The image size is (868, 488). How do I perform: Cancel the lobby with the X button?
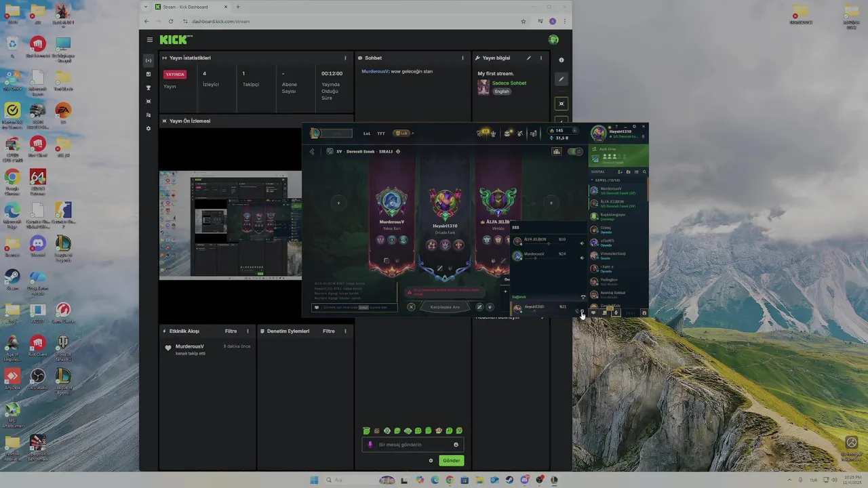(411, 307)
